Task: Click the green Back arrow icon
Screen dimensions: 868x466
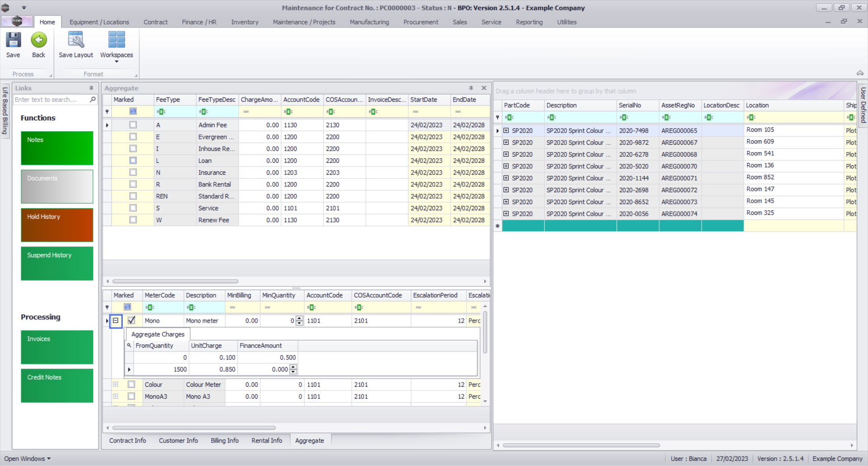Action: pos(39,41)
